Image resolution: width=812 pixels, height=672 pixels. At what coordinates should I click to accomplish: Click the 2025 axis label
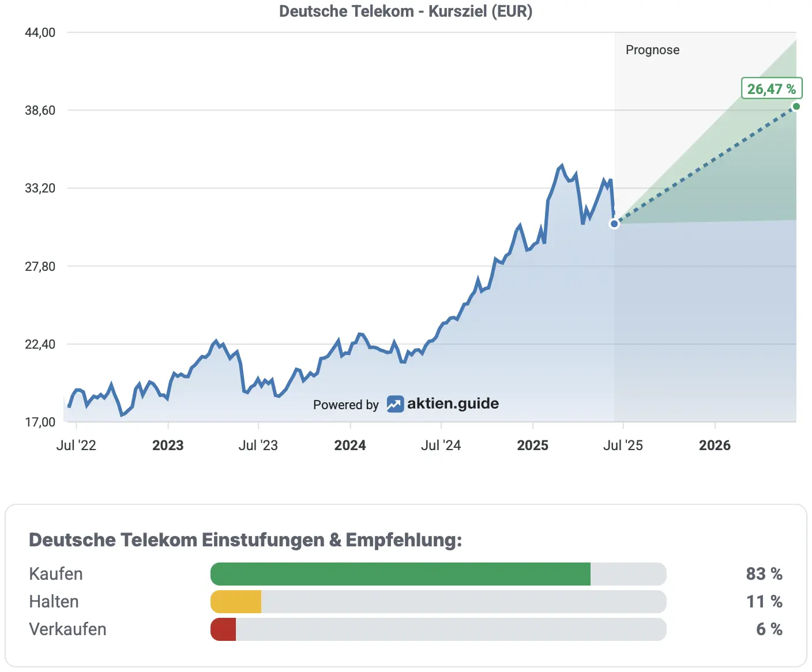[x=533, y=445]
